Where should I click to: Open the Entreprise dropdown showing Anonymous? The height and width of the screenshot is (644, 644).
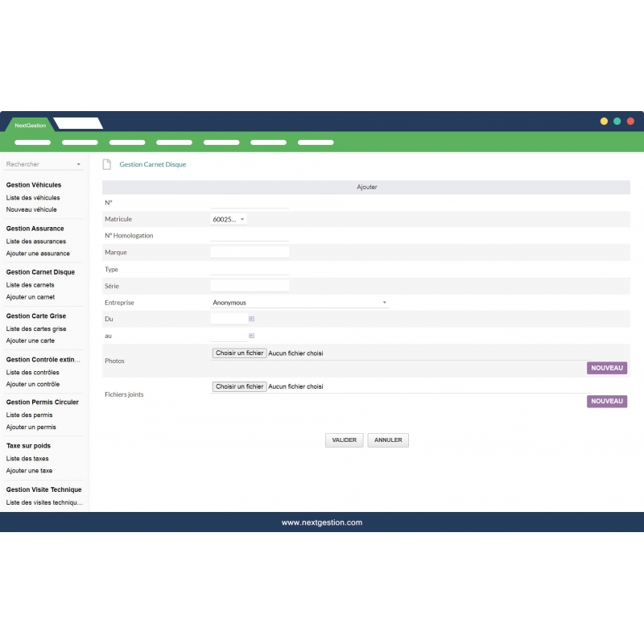tap(299, 302)
